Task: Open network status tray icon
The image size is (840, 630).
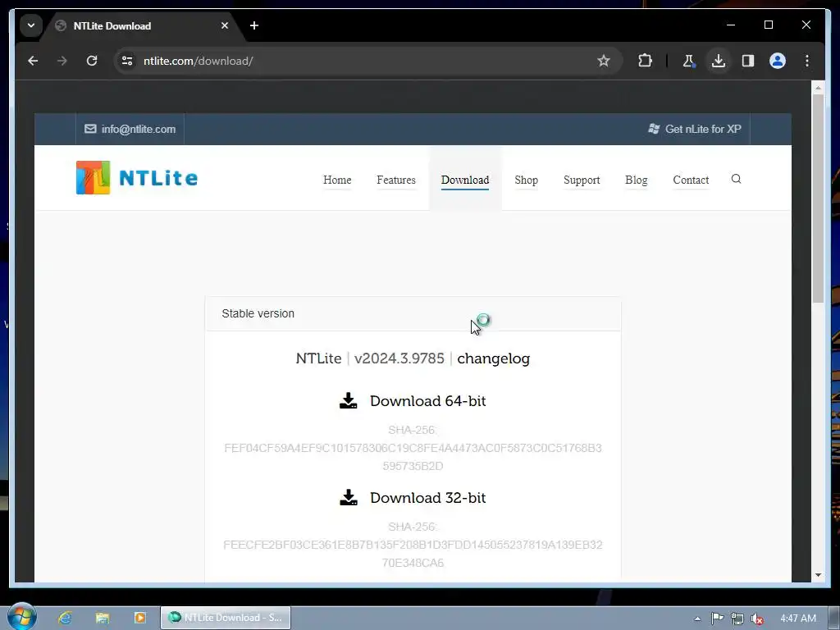Action: click(x=737, y=619)
